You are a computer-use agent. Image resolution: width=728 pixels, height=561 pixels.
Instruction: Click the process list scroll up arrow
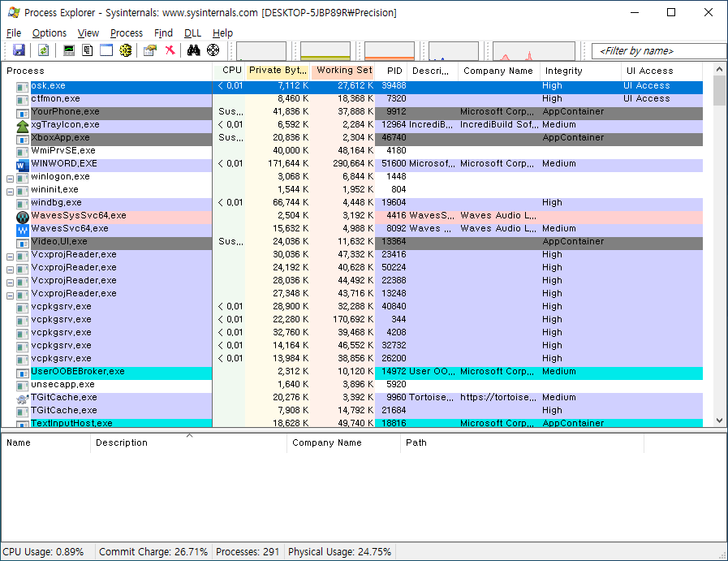point(719,69)
